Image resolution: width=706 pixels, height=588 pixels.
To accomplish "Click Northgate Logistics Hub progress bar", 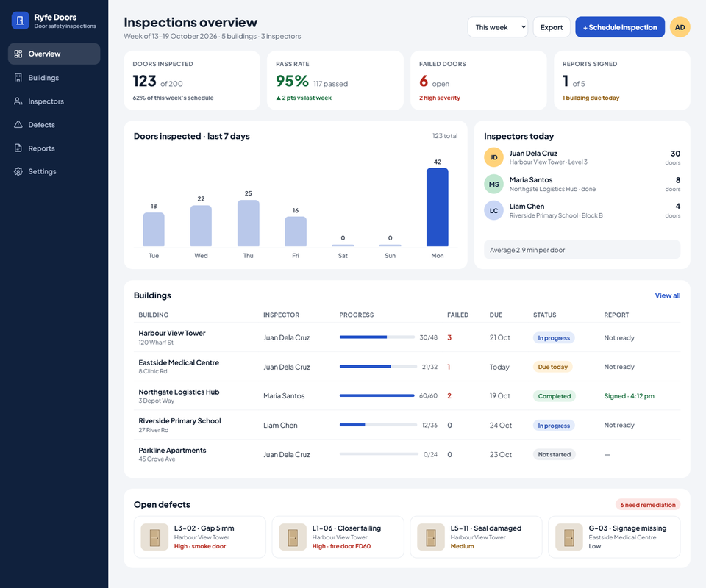I will pos(377,395).
